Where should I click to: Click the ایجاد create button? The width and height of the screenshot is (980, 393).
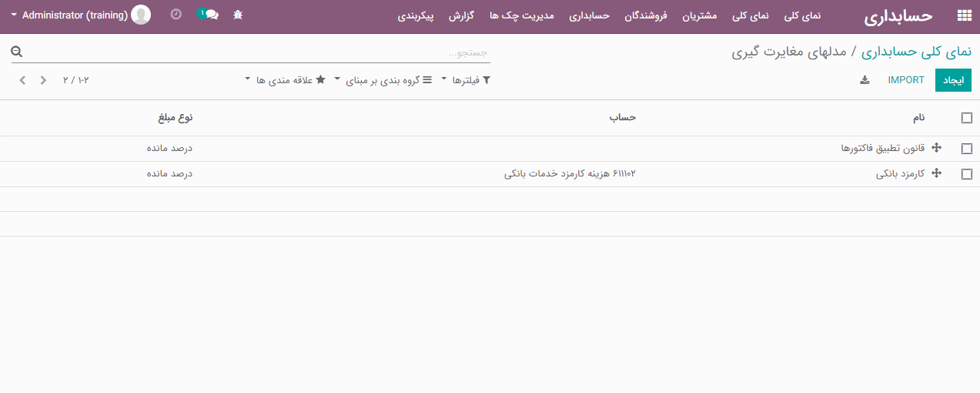coord(953,80)
